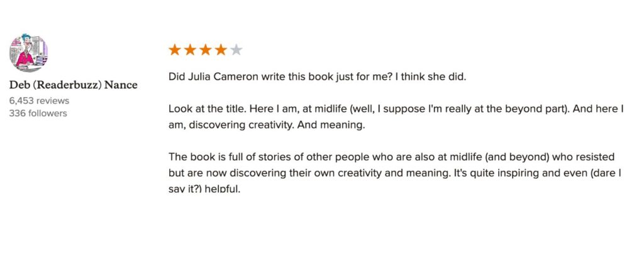This screenshot has width=644, height=253.
Task: Click the 336 followers count
Action: click(x=38, y=113)
